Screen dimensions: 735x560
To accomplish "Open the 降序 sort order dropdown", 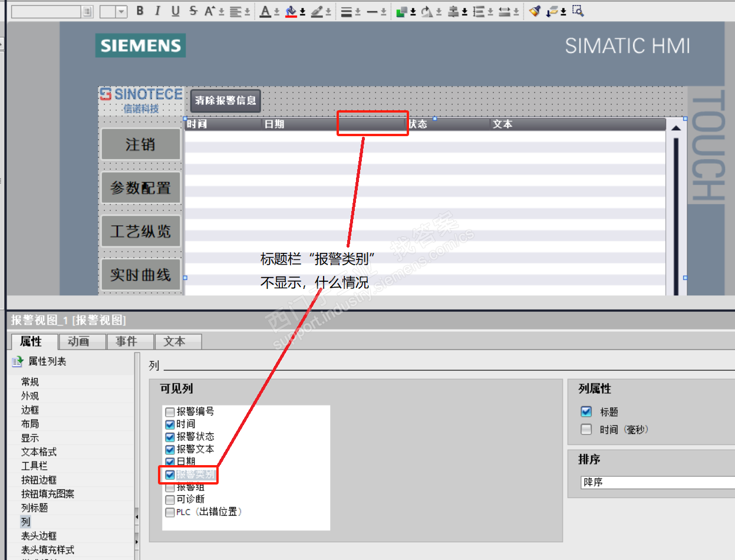I will click(x=657, y=482).
